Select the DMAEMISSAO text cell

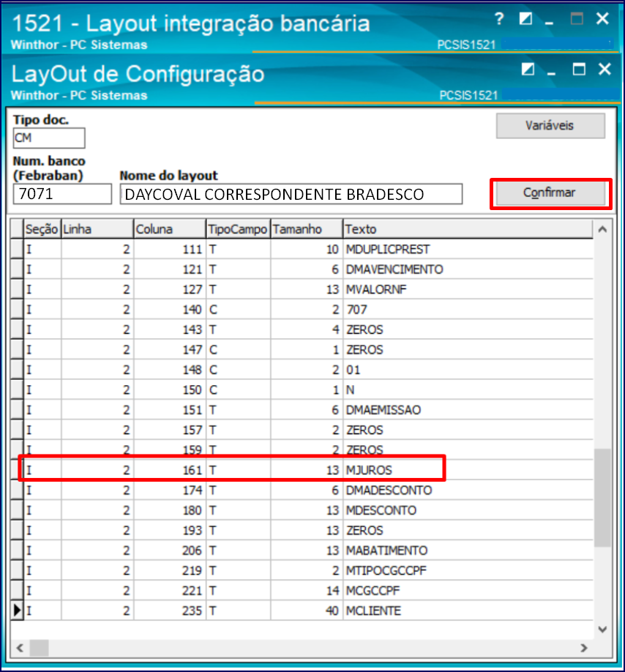pos(468,410)
